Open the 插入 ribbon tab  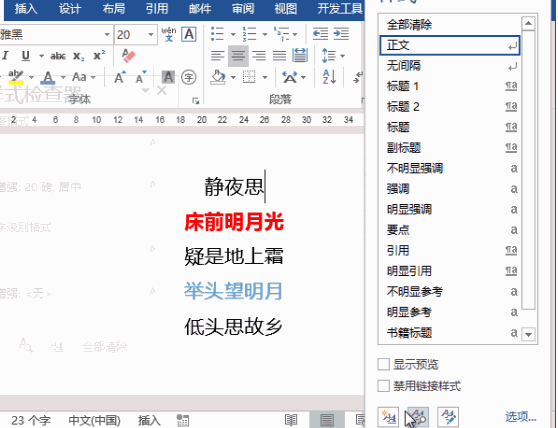pyautogui.click(x=26, y=9)
